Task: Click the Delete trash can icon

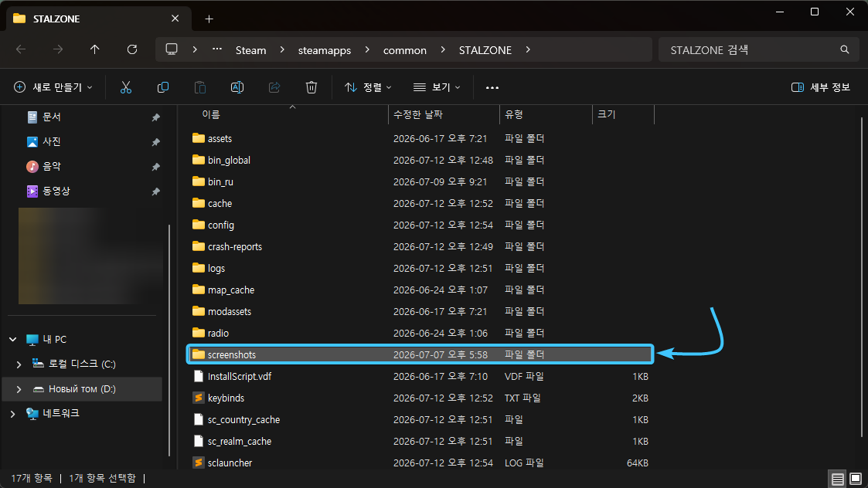Action: (311, 87)
